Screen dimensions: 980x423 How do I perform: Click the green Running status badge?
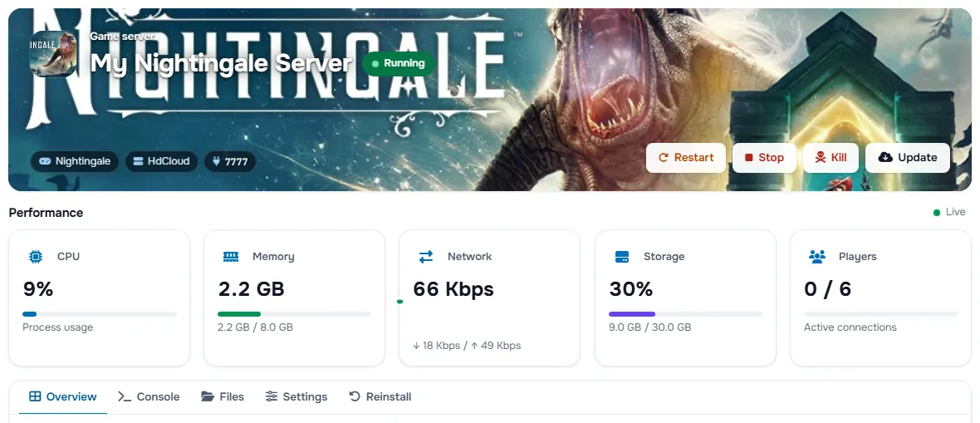coord(398,63)
